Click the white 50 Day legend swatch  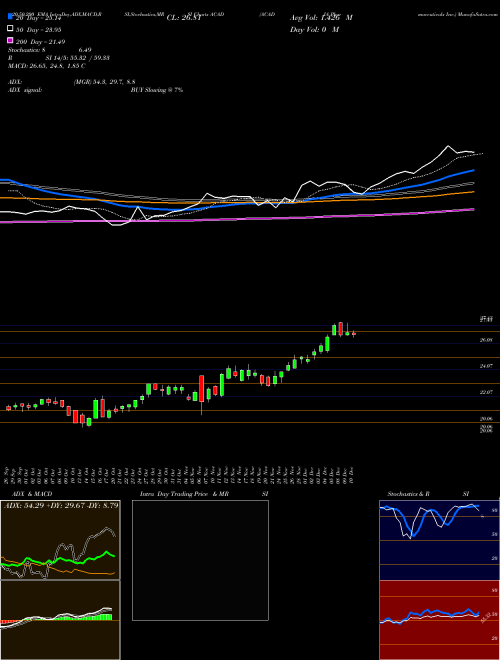(x=10, y=29)
